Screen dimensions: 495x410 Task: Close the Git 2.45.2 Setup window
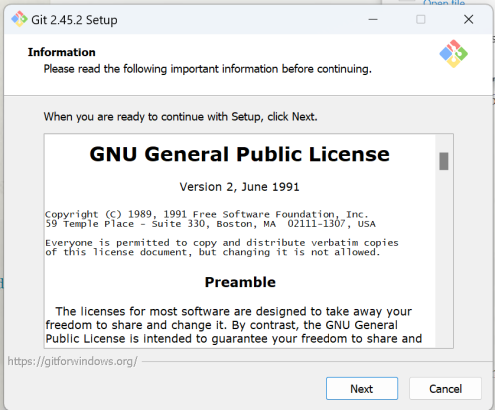pos(468,19)
